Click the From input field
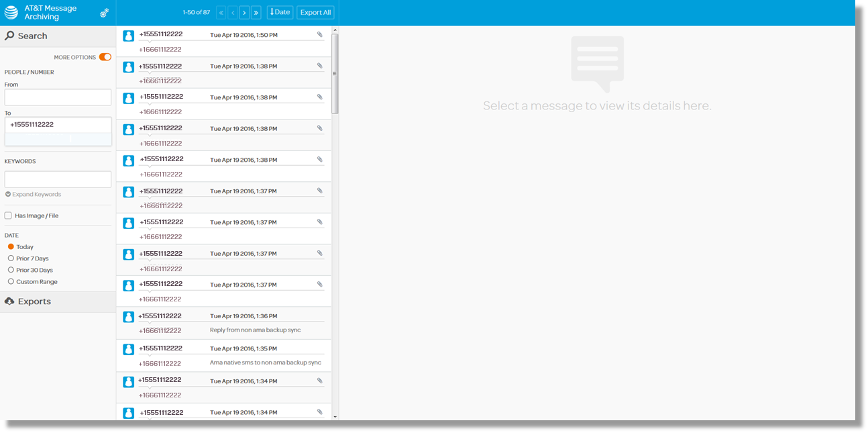 click(x=58, y=97)
